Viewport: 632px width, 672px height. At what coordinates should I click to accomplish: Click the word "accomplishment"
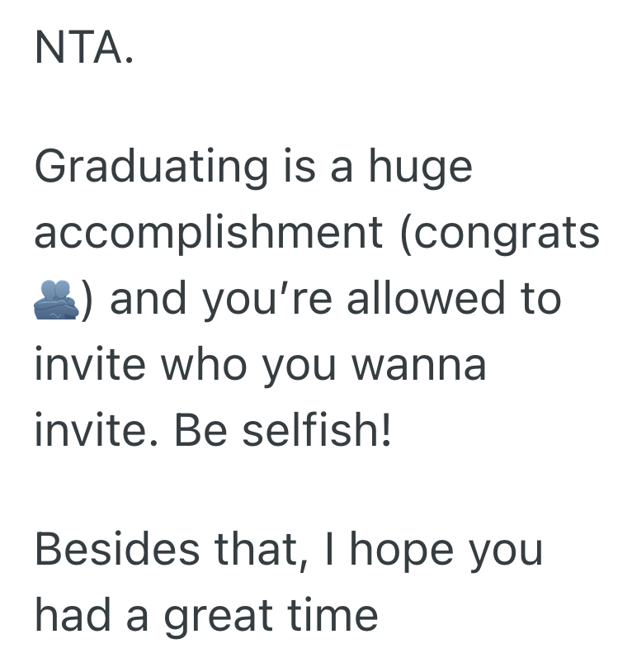[209, 234]
